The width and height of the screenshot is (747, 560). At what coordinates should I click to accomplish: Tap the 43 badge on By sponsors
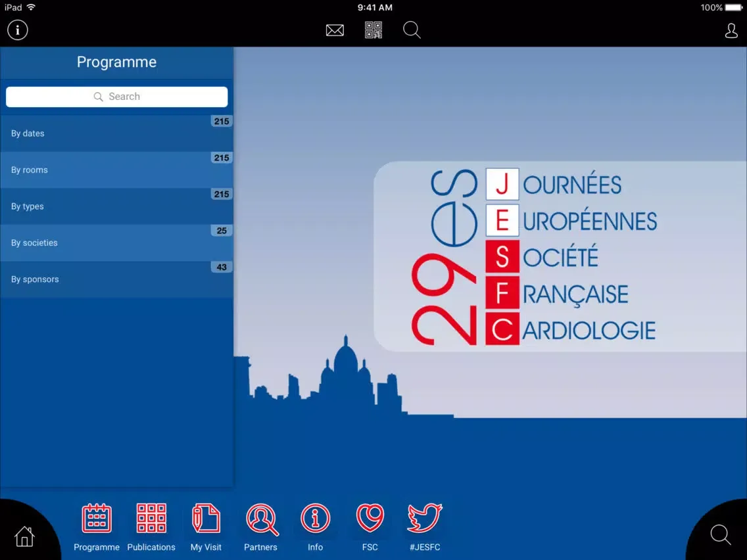click(x=222, y=267)
